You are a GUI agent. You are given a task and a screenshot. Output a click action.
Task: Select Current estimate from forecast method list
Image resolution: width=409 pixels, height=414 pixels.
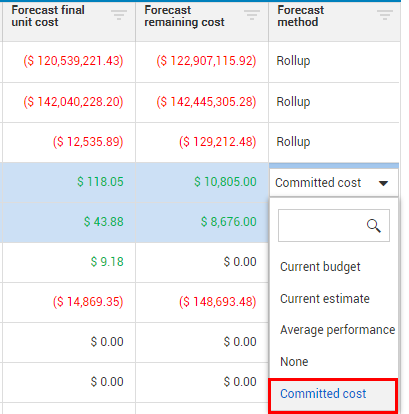[325, 299]
